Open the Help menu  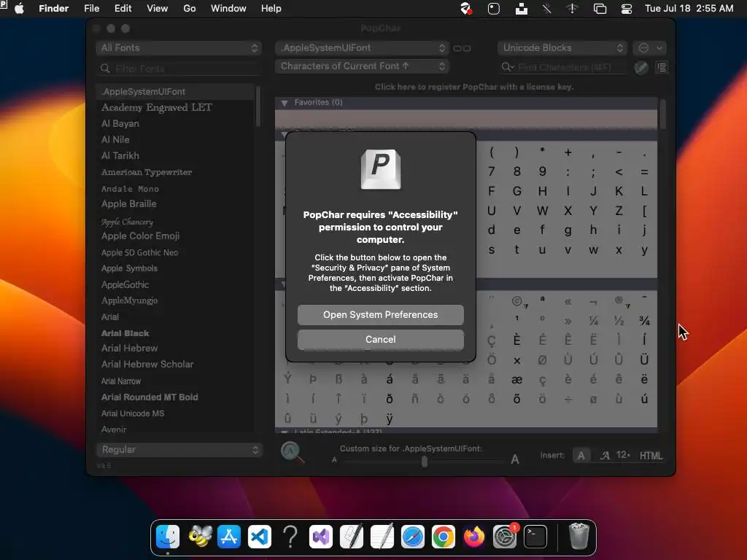click(271, 9)
